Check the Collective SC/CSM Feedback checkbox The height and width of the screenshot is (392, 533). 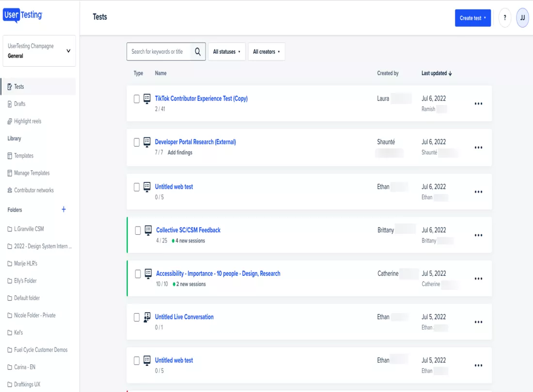(x=138, y=230)
